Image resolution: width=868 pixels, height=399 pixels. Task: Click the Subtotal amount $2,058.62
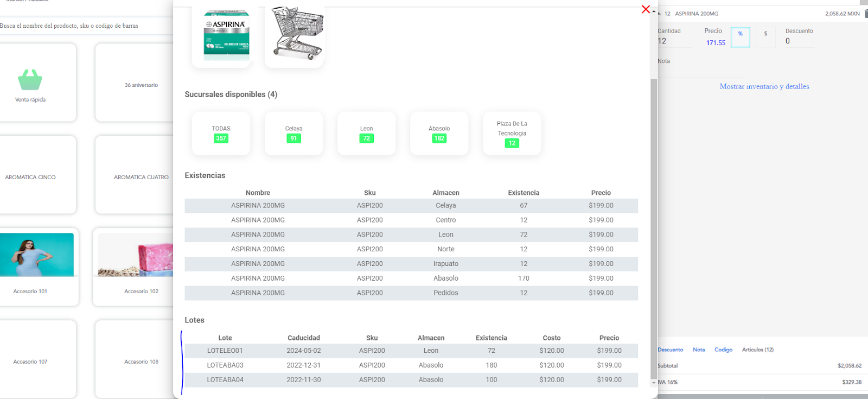click(x=850, y=366)
